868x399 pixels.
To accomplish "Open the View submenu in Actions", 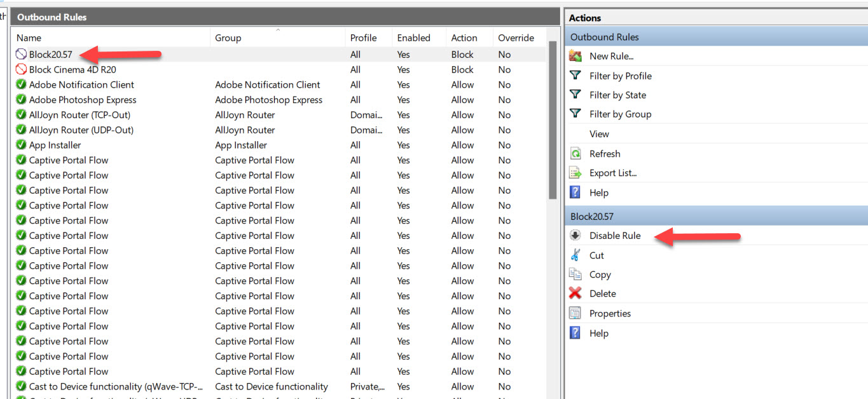I will pyautogui.click(x=599, y=134).
